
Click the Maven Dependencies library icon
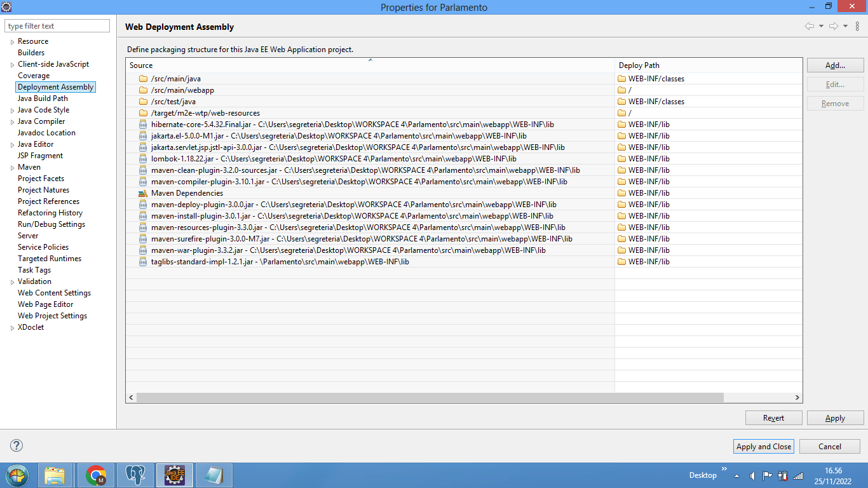pyautogui.click(x=143, y=193)
